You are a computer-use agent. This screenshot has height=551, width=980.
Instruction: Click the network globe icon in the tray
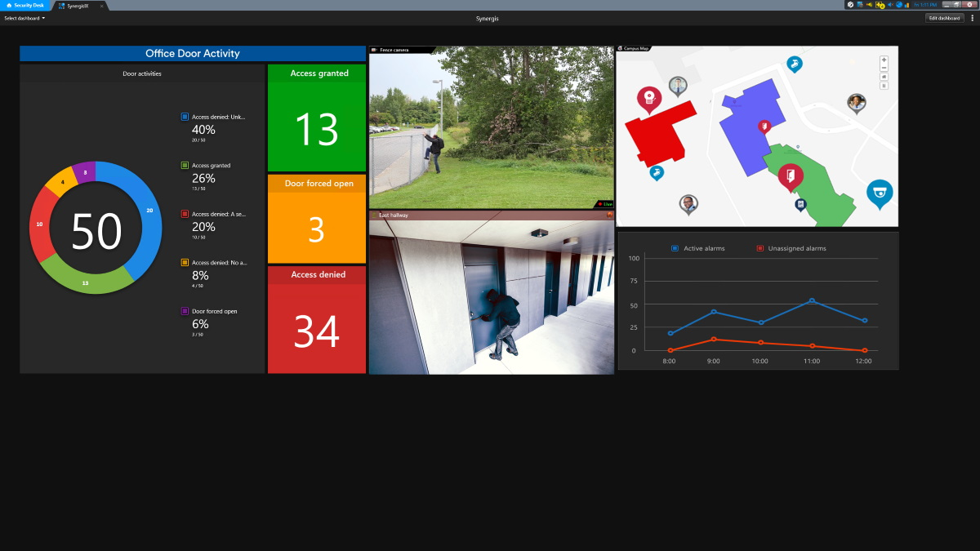[899, 4]
